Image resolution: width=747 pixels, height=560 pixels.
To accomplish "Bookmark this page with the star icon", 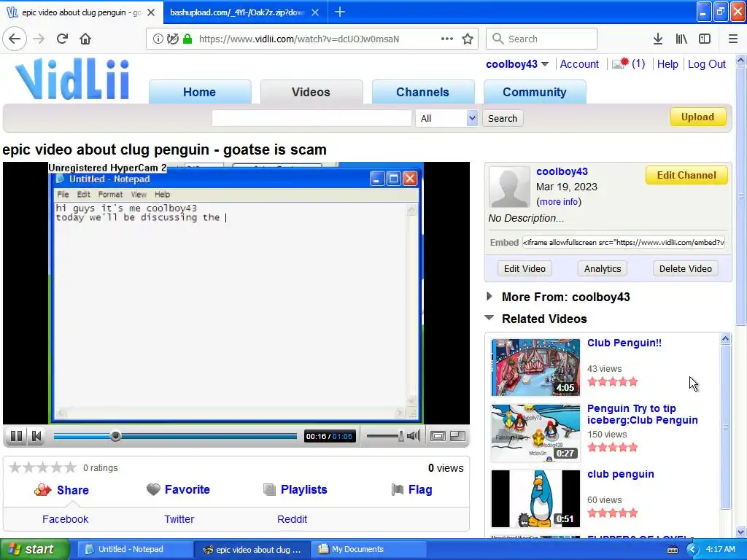I will tap(468, 39).
